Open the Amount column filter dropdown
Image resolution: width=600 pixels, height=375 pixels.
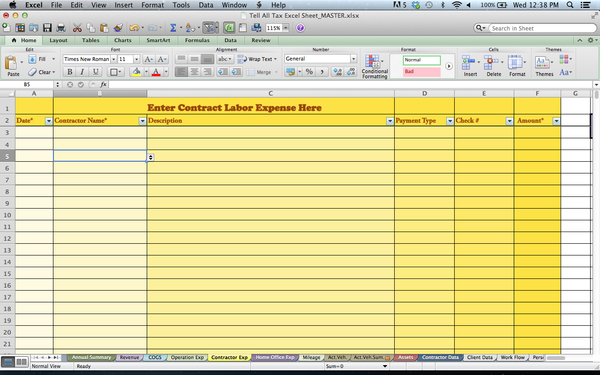pos(556,121)
